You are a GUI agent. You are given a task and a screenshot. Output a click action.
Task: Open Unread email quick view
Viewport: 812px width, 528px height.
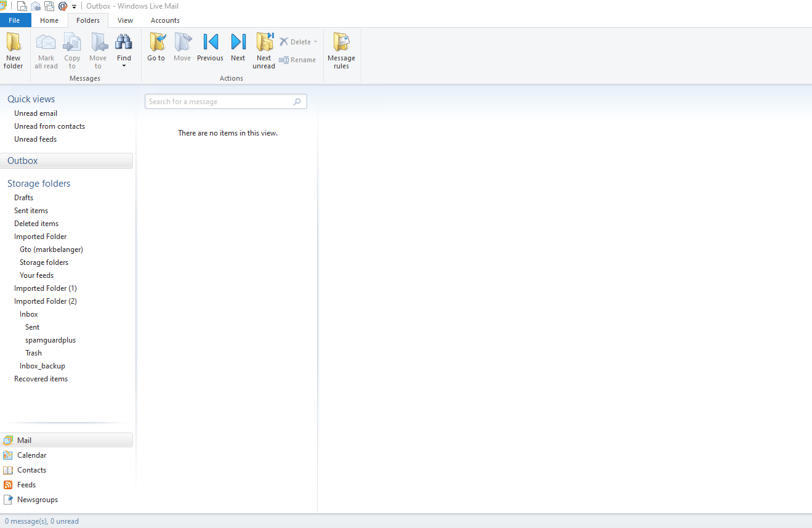point(36,113)
